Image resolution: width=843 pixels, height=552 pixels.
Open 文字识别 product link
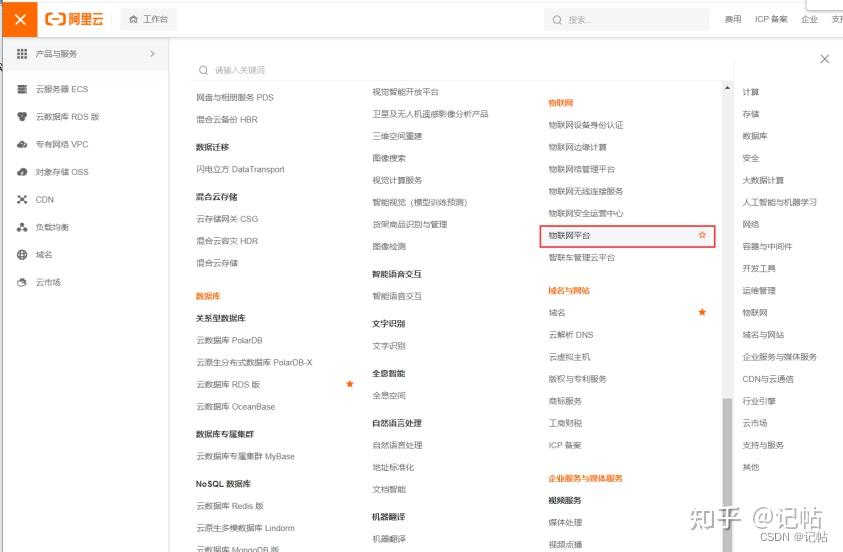point(389,346)
